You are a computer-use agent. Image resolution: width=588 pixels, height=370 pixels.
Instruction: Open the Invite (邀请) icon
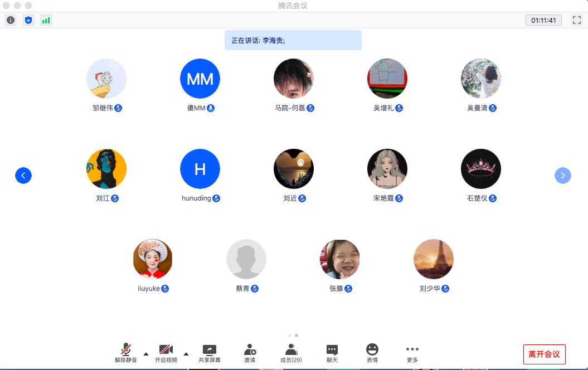point(250,353)
